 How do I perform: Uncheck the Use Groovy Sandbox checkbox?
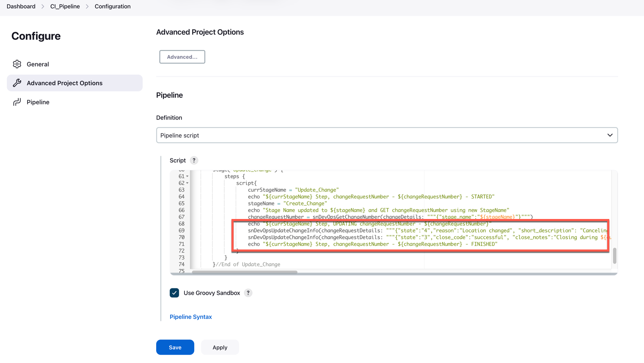click(x=174, y=293)
